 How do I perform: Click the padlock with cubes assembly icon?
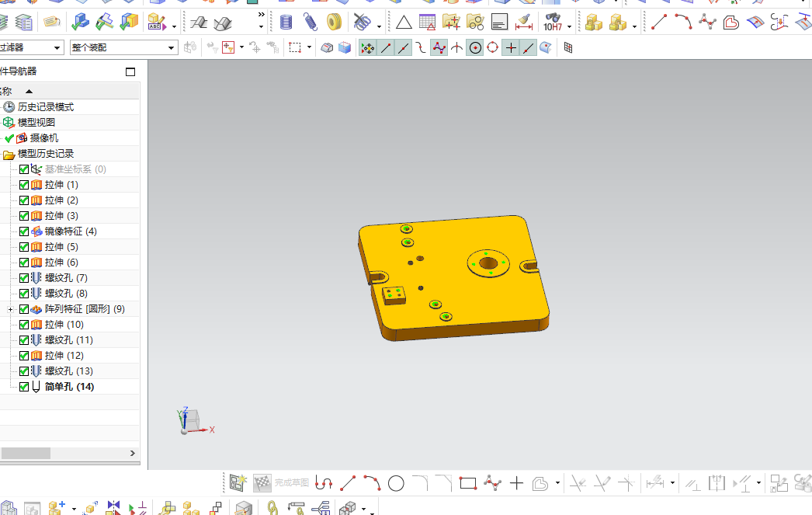click(x=593, y=23)
